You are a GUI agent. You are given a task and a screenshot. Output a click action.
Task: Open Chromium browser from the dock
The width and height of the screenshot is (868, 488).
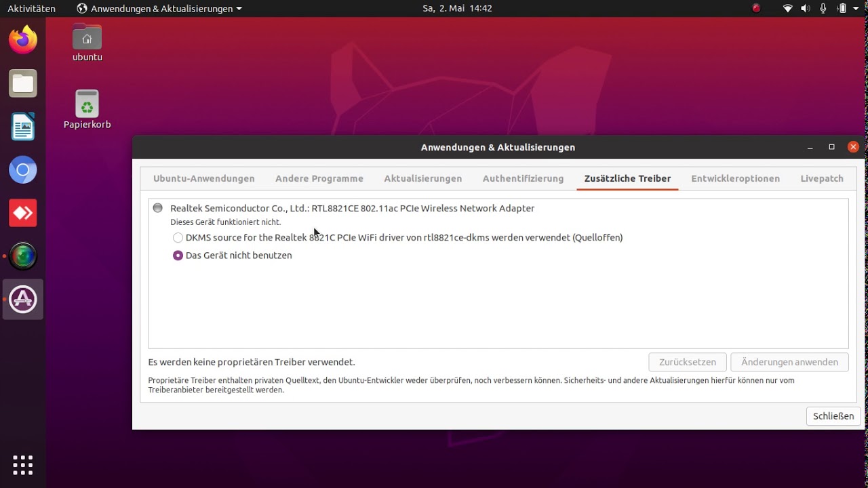23,170
